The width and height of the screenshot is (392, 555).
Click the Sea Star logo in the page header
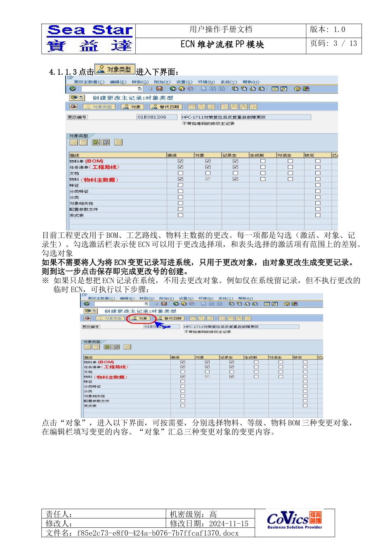tap(89, 38)
